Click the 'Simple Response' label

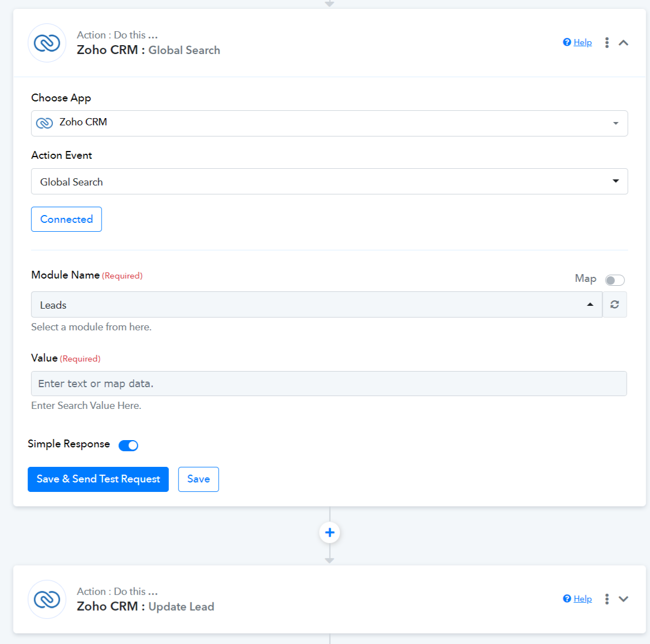click(x=69, y=444)
